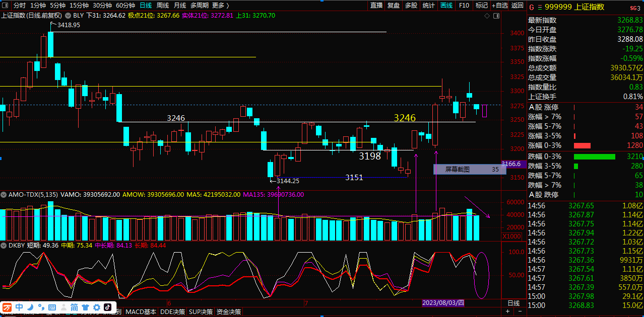Toggle the half-moon full-width icon
The height and width of the screenshot is (317, 644).
(30, 307)
